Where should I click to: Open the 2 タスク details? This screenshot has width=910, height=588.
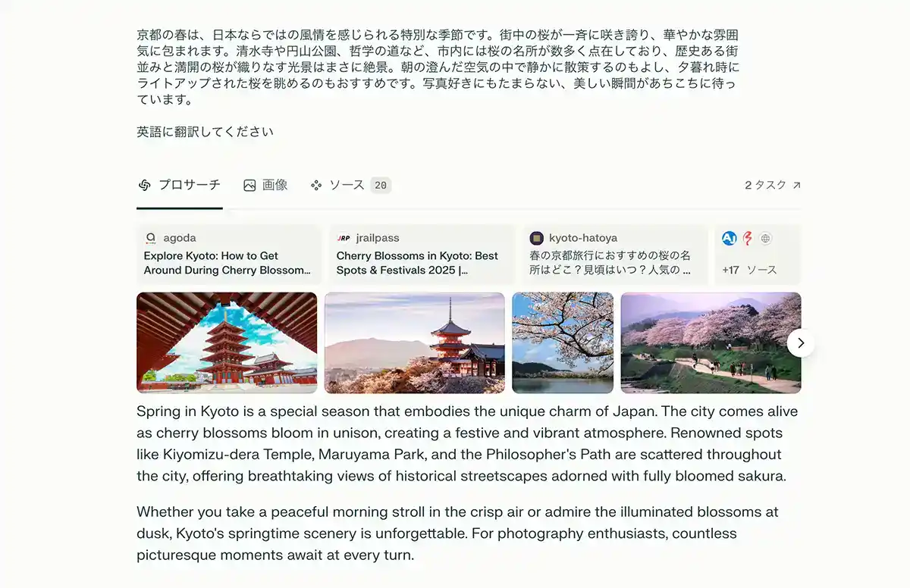(773, 185)
